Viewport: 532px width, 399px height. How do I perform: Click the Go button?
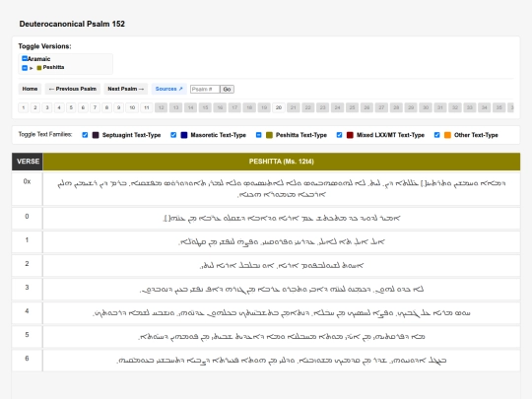(227, 90)
